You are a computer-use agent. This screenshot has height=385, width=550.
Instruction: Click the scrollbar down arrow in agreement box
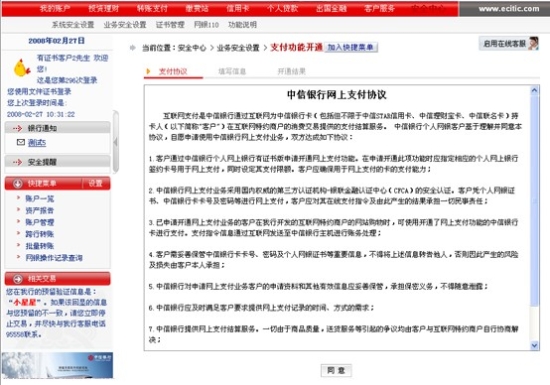pos(534,345)
